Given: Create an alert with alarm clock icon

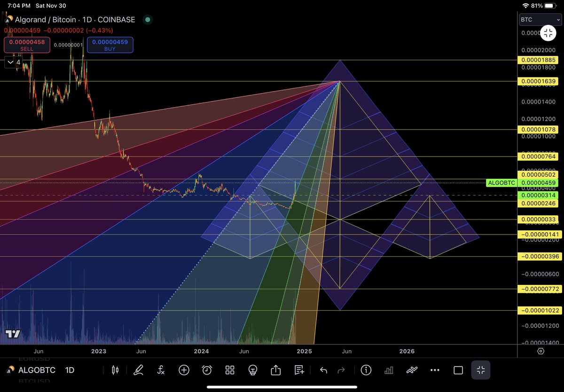Looking at the screenshot, I should tap(207, 370).
